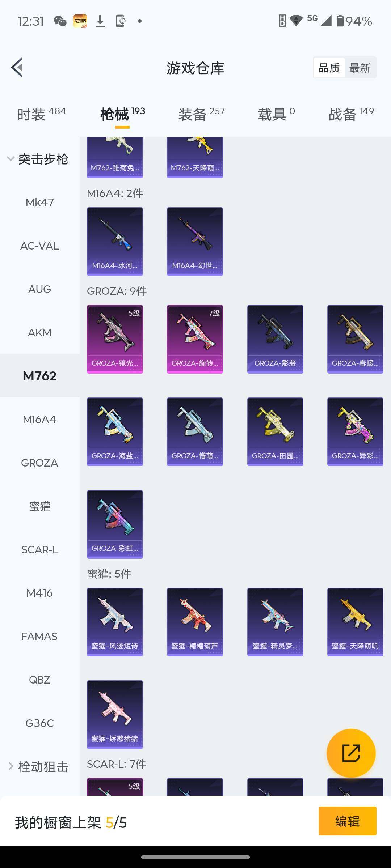Open the 蜜獾-娇憨猪猪 pink skin
The image size is (391, 868).
tap(115, 714)
